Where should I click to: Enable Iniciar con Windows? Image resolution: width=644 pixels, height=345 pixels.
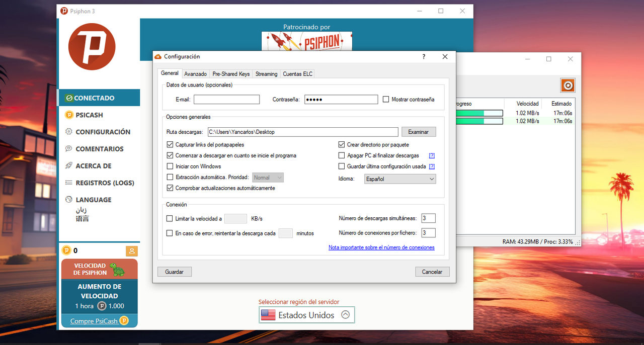click(x=170, y=166)
